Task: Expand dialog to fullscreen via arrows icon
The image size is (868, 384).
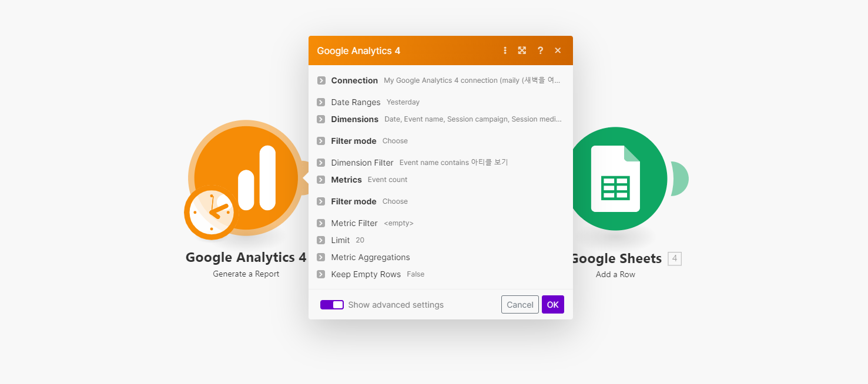Action: [522, 50]
